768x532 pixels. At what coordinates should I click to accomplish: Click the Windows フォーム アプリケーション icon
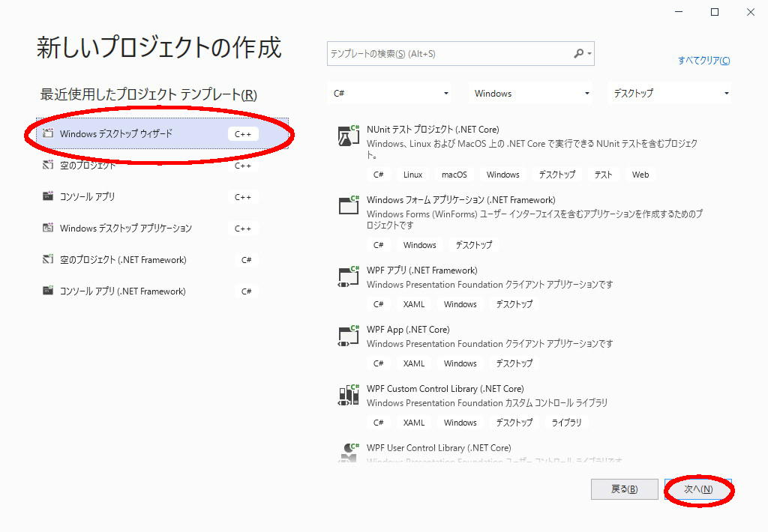(x=348, y=205)
